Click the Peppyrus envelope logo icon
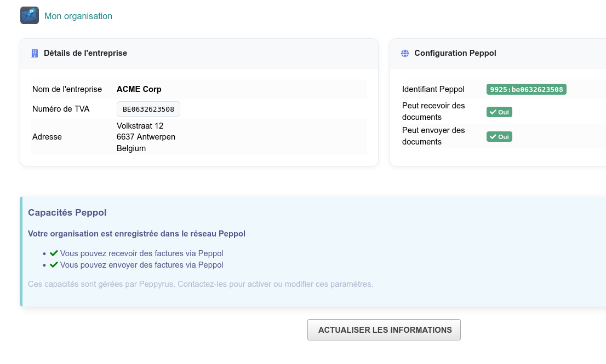This screenshot has width=606, height=364. tap(30, 15)
